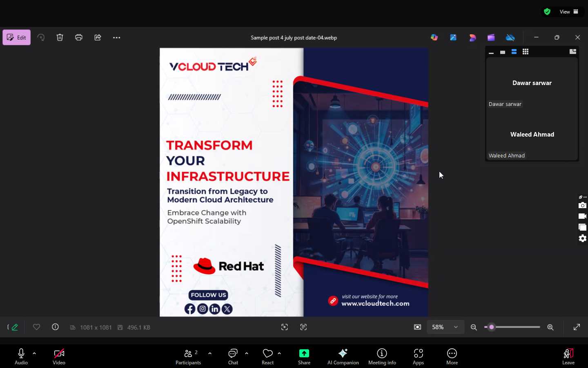The image size is (588, 368).
Task: Print the image with the printer icon
Action: coord(79,38)
